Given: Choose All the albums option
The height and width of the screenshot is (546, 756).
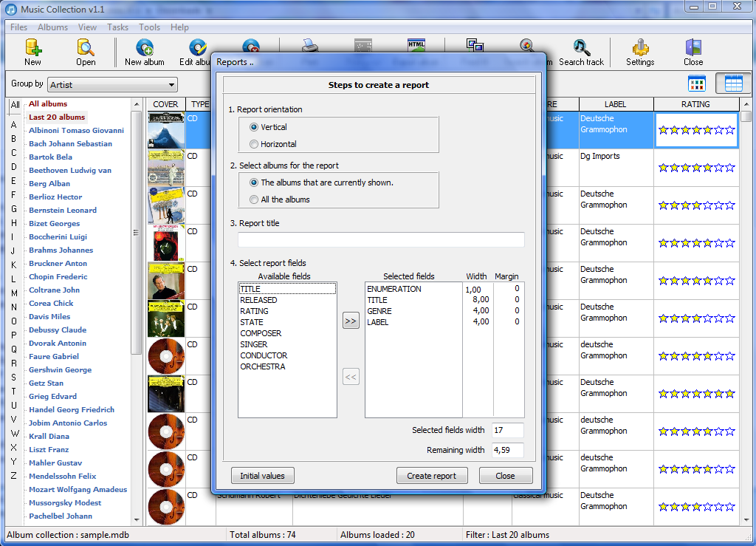Looking at the screenshot, I should 255,199.
